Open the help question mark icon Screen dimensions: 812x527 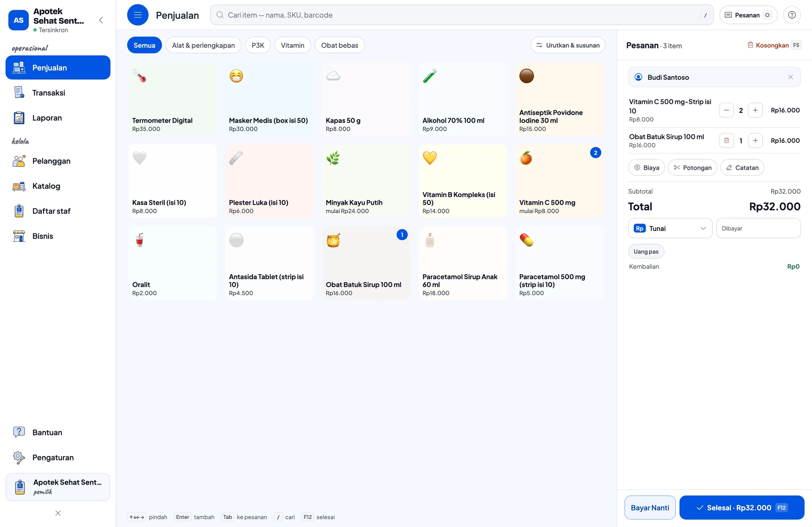coord(792,15)
